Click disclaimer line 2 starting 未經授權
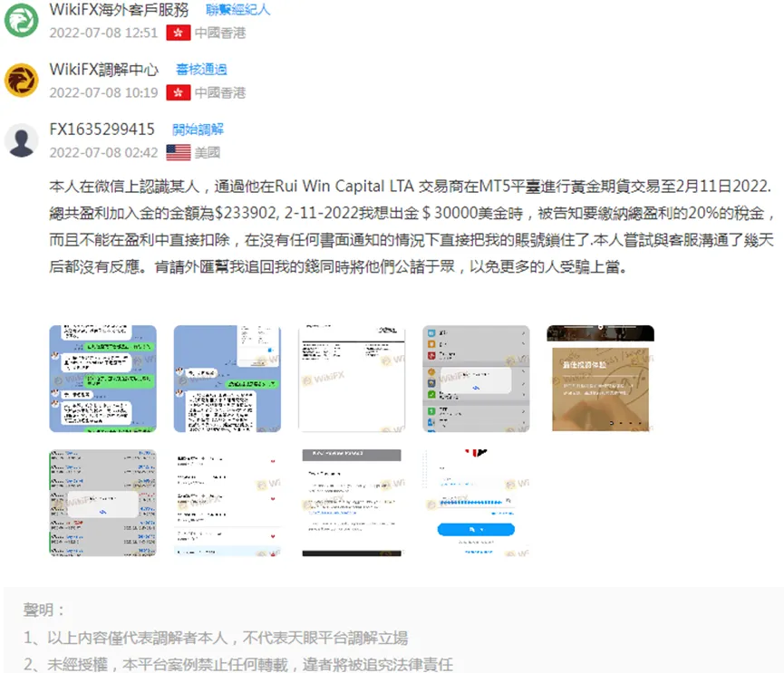Screen dimensions: 784x673 [x=238, y=665]
